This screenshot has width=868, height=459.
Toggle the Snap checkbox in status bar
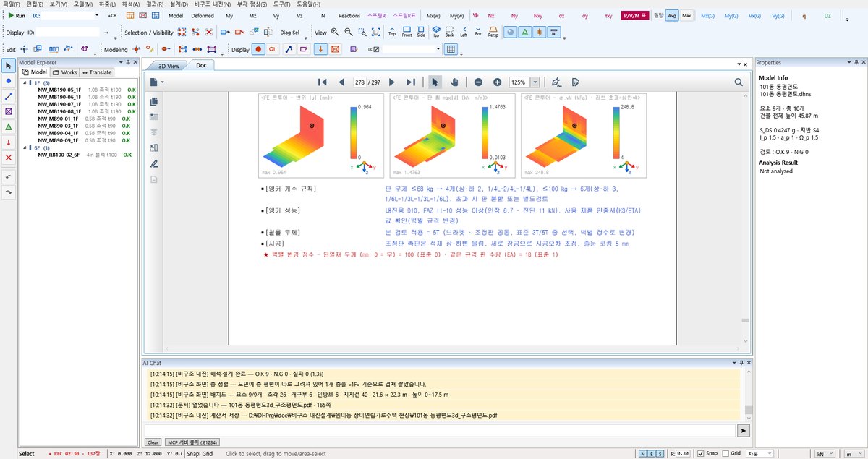(x=701, y=453)
